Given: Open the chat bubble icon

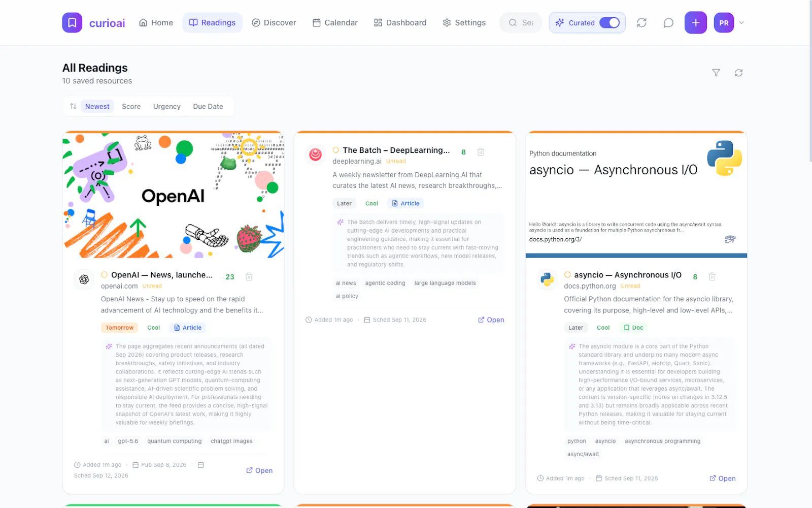Looking at the screenshot, I should [x=668, y=22].
